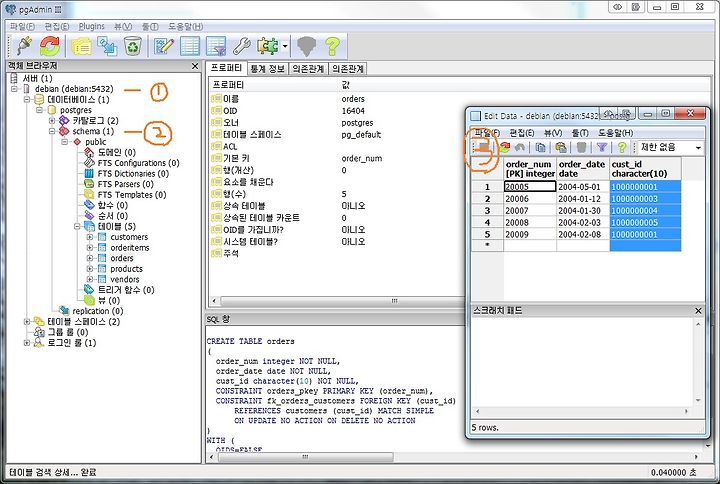Expand the 카탈로그 (2) node
Viewport: 720px width, 484px height.
52,121
